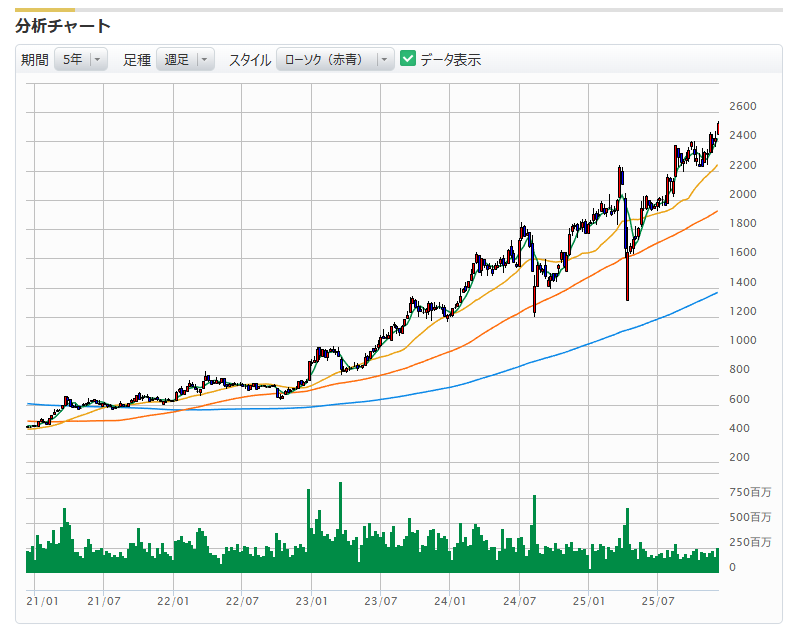
Task: Toggle the データ表示 checkbox
Action: pos(408,59)
